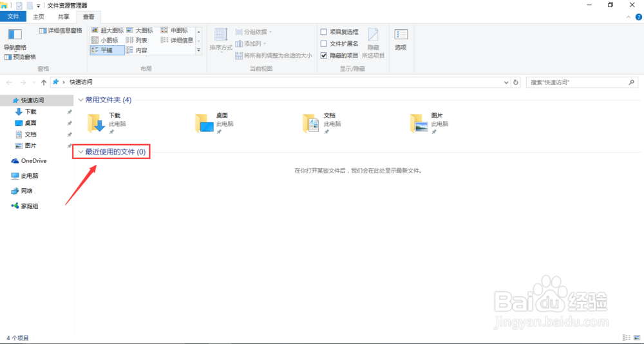Switch to the 共享 ribbon tab

coord(63,17)
